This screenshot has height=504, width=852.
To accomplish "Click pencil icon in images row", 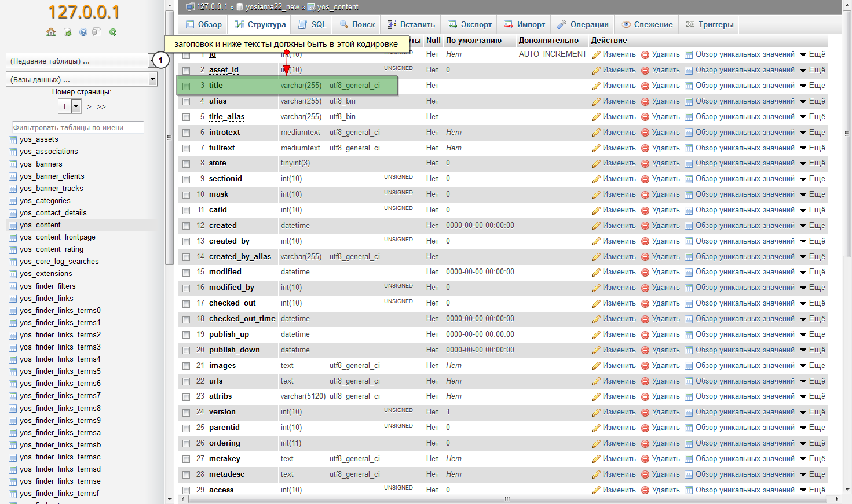I will (x=596, y=366).
